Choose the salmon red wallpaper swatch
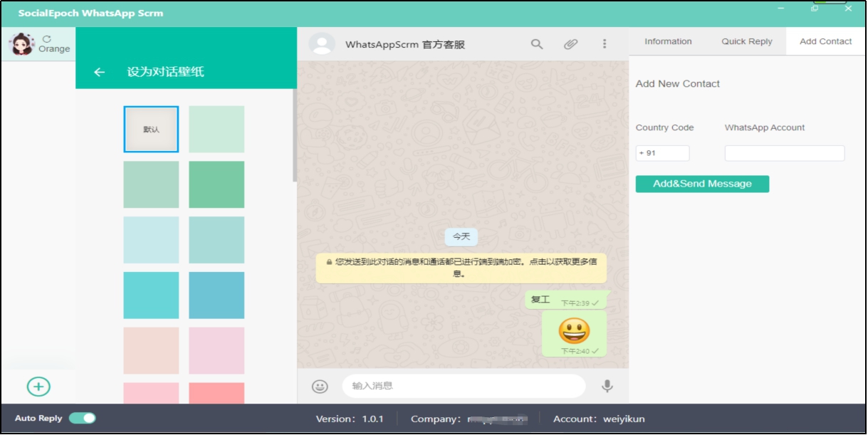The width and height of the screenshot is (868, 435). tap(216, 393)
